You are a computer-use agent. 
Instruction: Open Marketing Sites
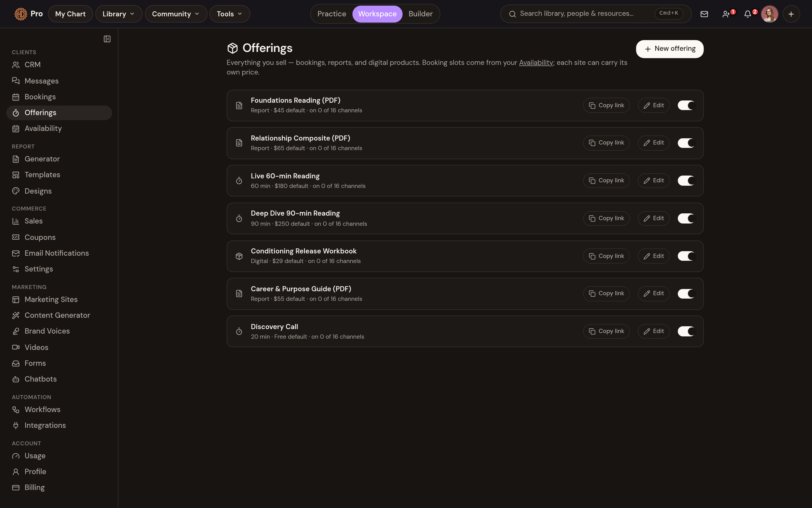coord(59,299)
